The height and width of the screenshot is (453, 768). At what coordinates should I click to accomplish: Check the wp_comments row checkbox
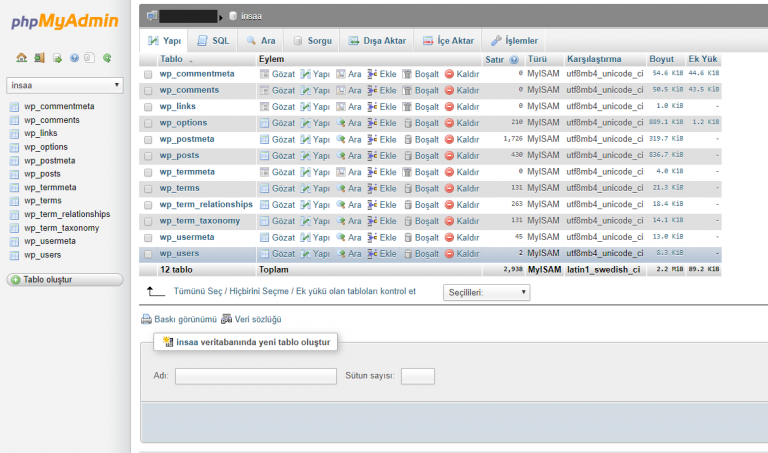point(148,91)
